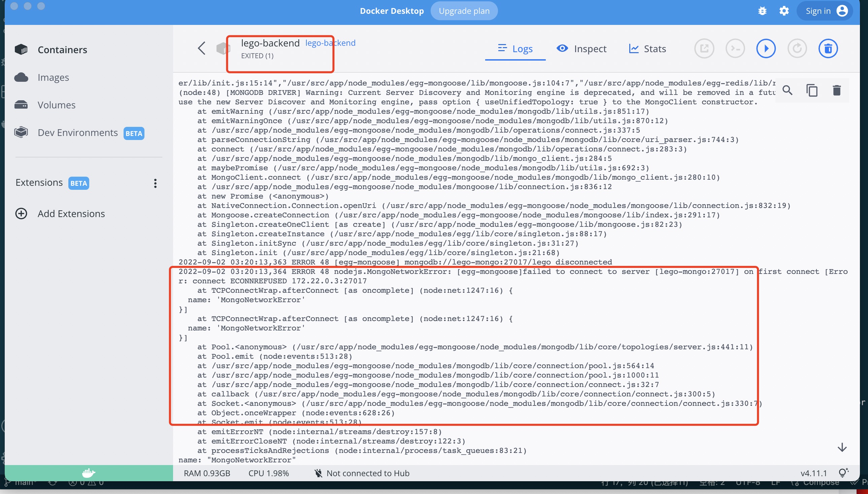Start the lego-backend container
The width and height of the screenshot is (868, 494).
pyautogui.click(x=766, y=48)
